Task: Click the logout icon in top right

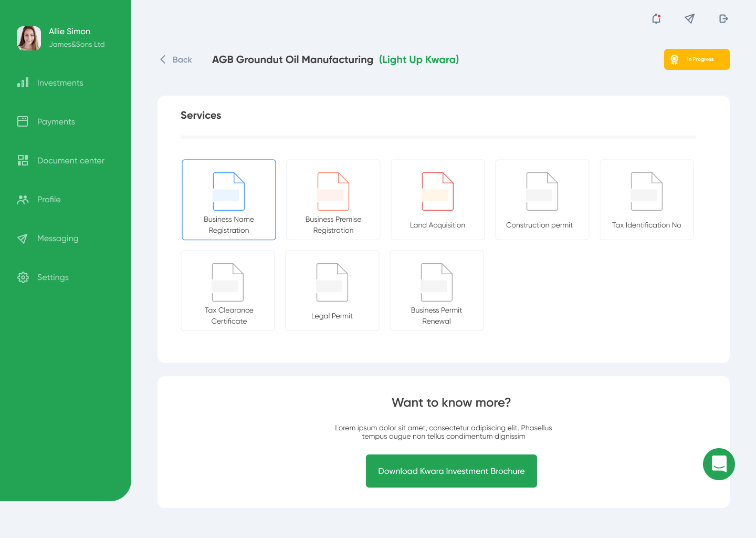Action: click(x=723, y=19)
